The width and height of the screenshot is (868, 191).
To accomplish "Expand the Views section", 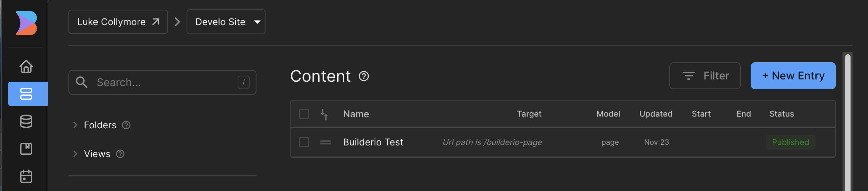I will pos(75,154).
